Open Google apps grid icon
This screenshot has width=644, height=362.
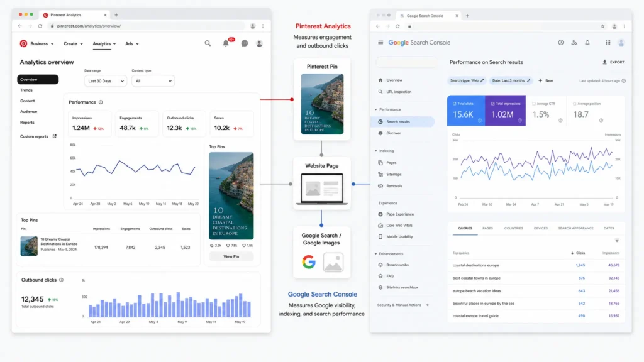(x=608, y=43)
